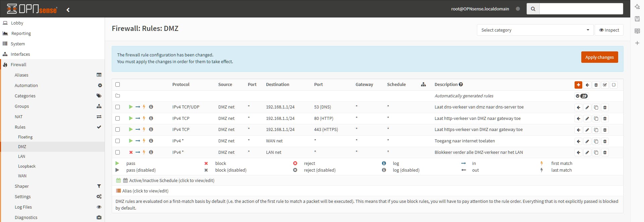The height and width of the screenshot is (222, 644).
Task: Open the Log Files menu item
Action: pyautogui.click(x=53, y=207)
